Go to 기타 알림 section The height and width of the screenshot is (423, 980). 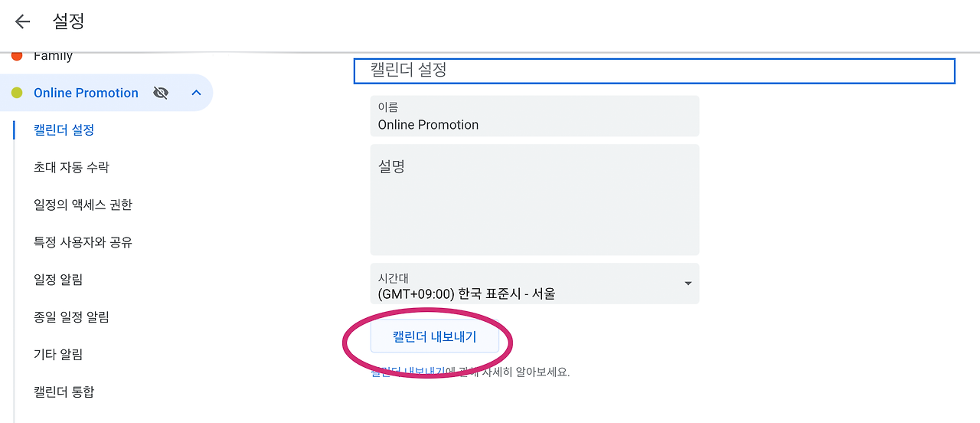(x=58, y=355)
